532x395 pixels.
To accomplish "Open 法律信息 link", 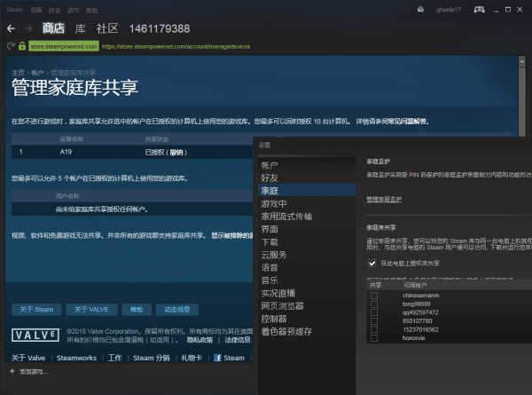I will click(x=238, y=340).
